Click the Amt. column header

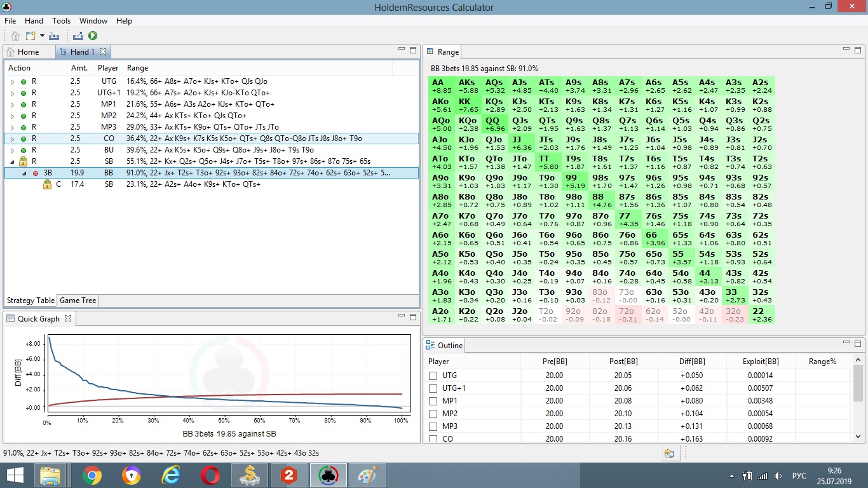[79, 68]
